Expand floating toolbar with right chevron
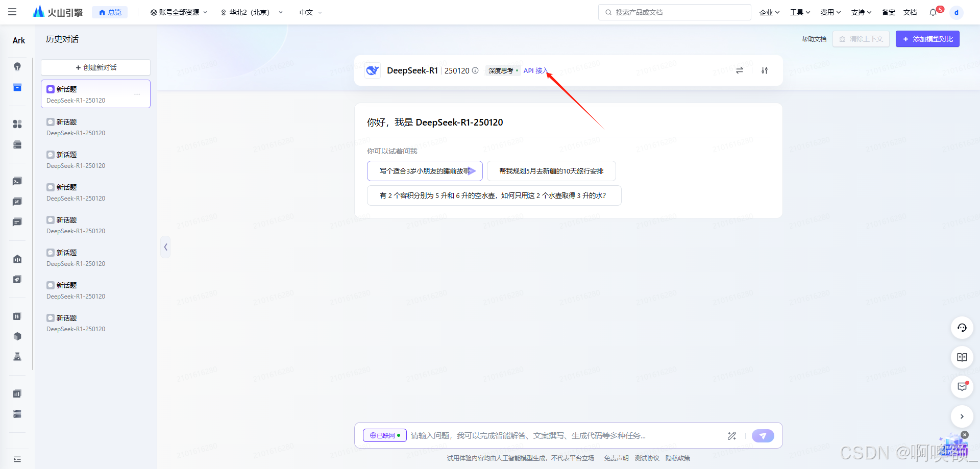980x469 pixels. tap(962, 416)
